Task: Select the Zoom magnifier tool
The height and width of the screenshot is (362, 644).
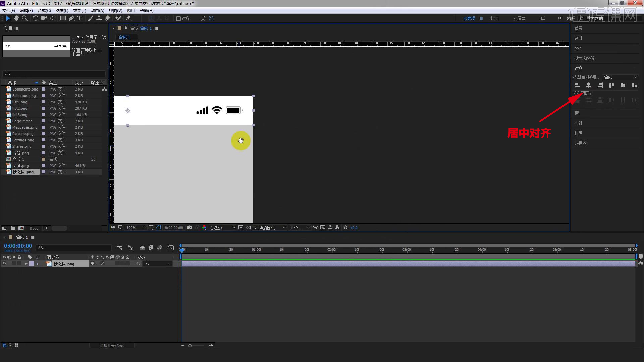Action: (24, 18)
